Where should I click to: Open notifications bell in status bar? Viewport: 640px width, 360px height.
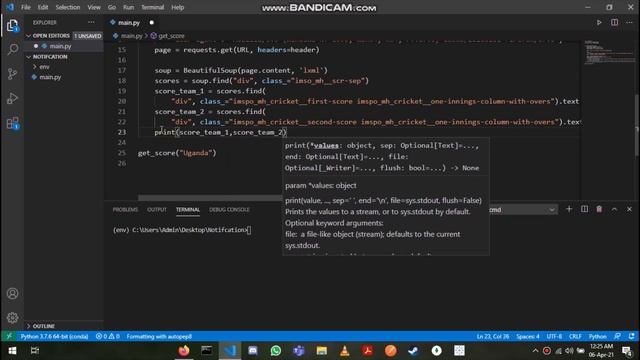pyautogui.click(x=632, y=336)
